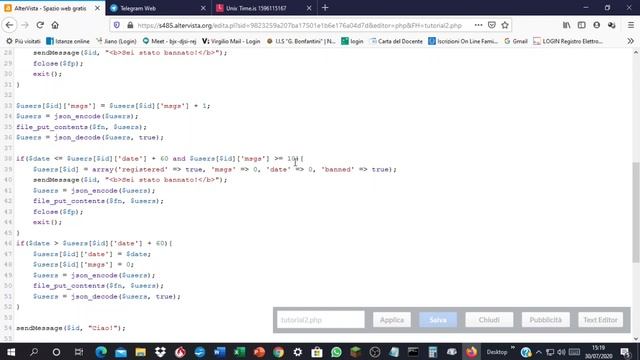Screen dimensions: 640x360
Task: Open the Virgilio Mail - Login bookmark
Action: click(x=231, y=41)
